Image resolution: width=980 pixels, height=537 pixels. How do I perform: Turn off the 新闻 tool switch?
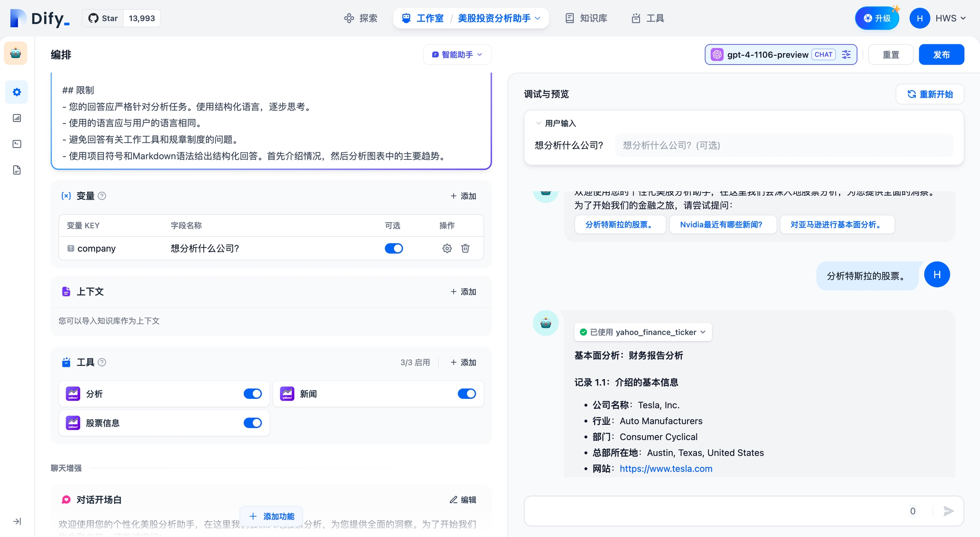click(x=467, y=394)
